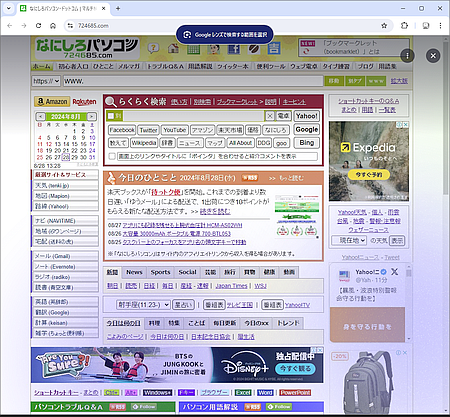The height and width of the screenshot is (417, 450).
Task: Click the 星占い button
Action: point(184,305)
